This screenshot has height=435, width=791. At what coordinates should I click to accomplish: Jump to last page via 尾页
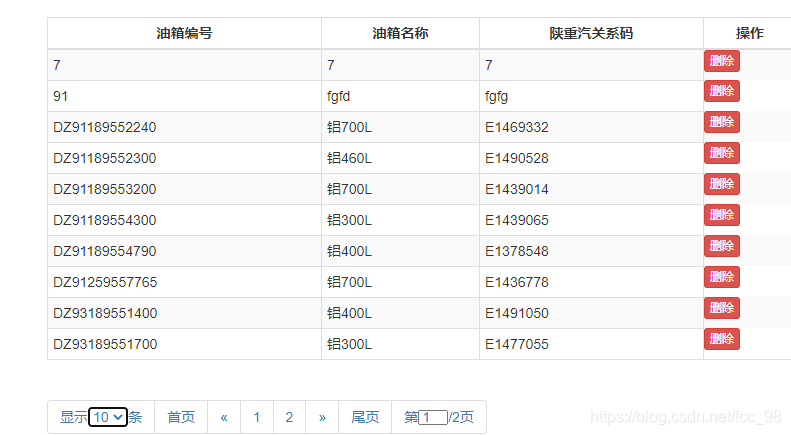click(x=365, y=417)
